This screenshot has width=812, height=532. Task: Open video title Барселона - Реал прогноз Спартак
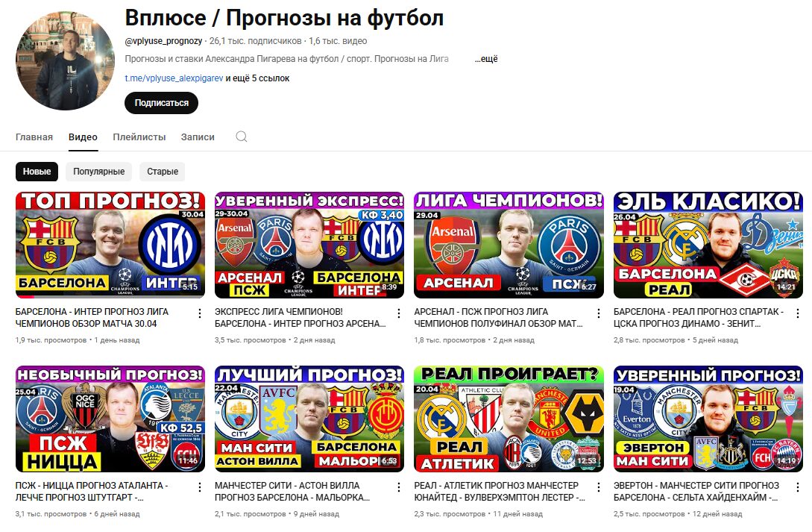[x=699, y=318]
